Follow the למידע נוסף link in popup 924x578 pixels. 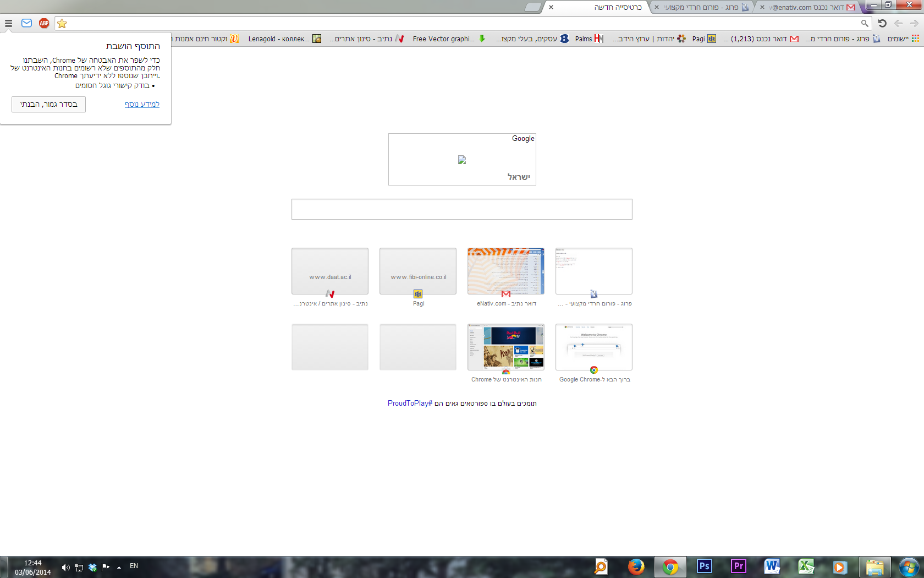142,104
